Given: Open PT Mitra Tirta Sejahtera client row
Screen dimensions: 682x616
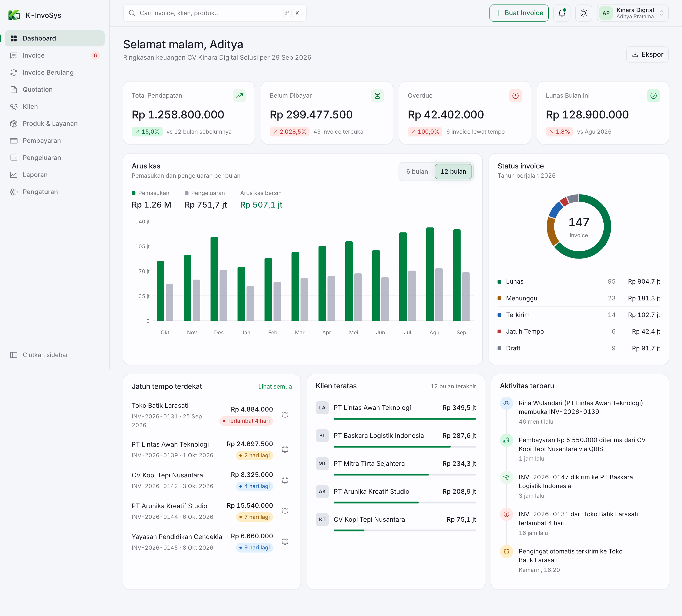Looking at the screenshot, I should (395, 467).
